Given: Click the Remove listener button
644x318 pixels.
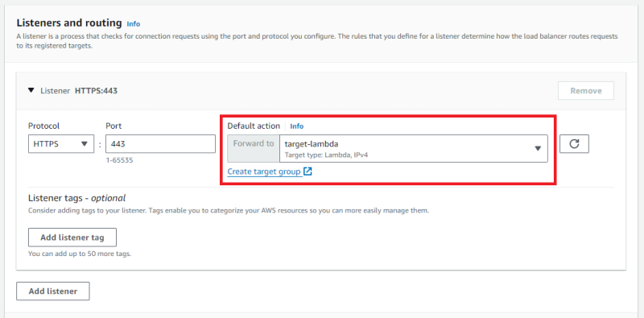Looking at the screenshot, I should [586, 90].
